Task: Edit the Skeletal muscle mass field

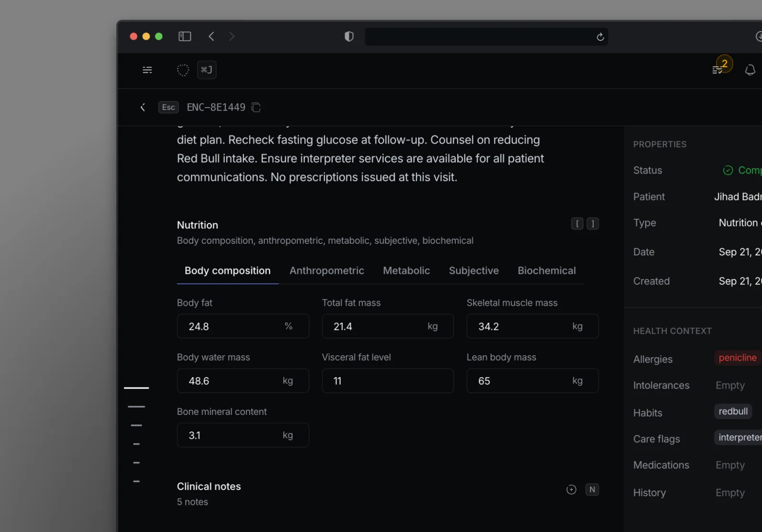Action: [x=532, y=326]
